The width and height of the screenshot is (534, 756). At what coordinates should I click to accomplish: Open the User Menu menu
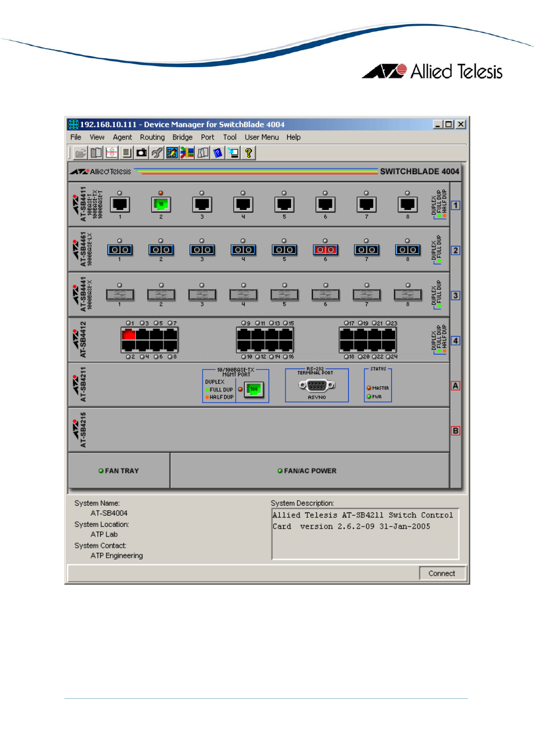261,137
